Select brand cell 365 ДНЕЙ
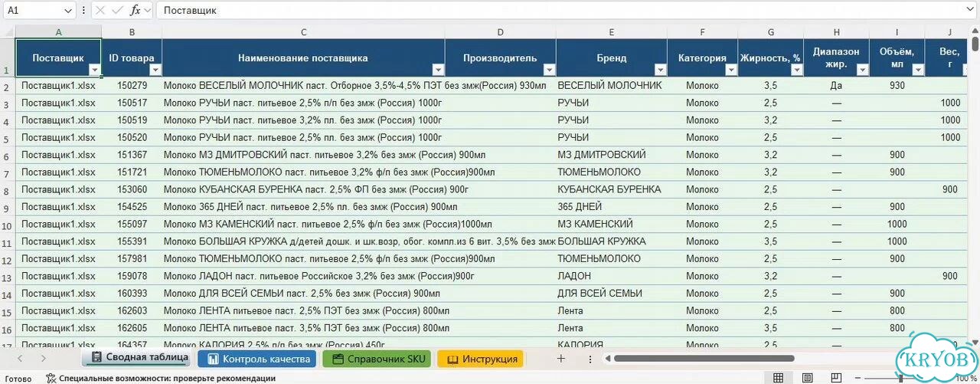Image resolution: width=980 pixels, height=384 pixels. [612, 207]
